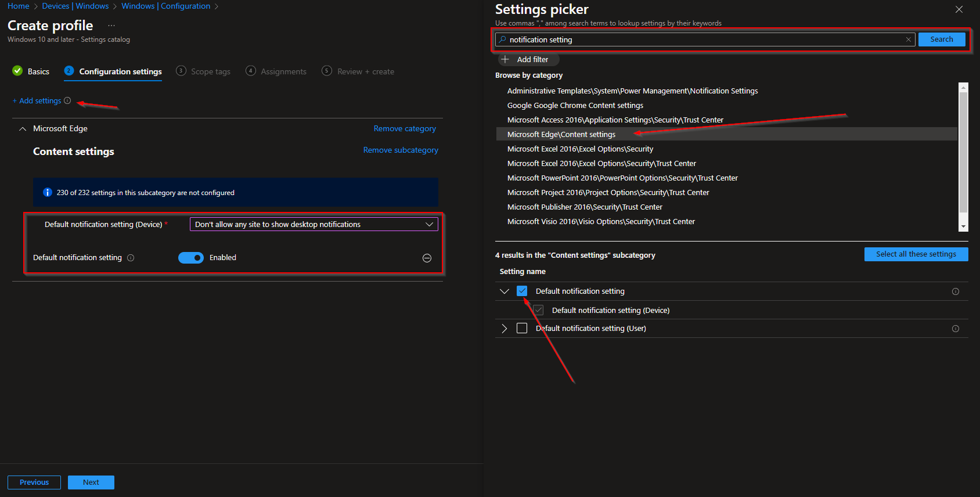Collapse the Default notification setting result row
This screenshot has height=497, width=980.
504,291
